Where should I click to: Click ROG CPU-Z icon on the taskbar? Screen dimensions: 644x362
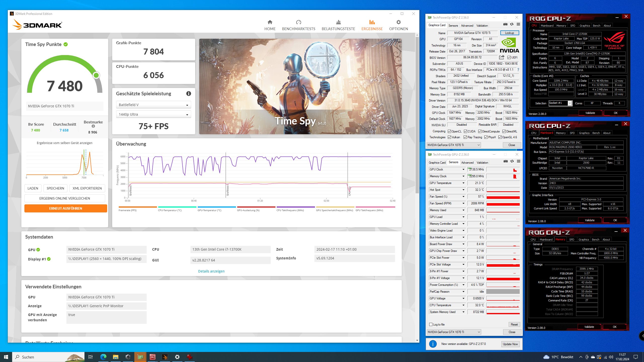click(x=152, y=357)
